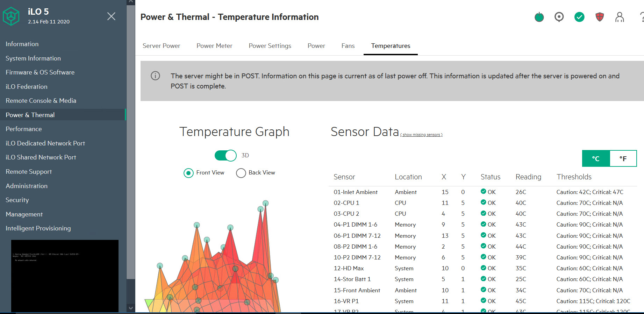The image size is (644, 314).
Task: Toggle the 3D graph switch
Action: 226,155
